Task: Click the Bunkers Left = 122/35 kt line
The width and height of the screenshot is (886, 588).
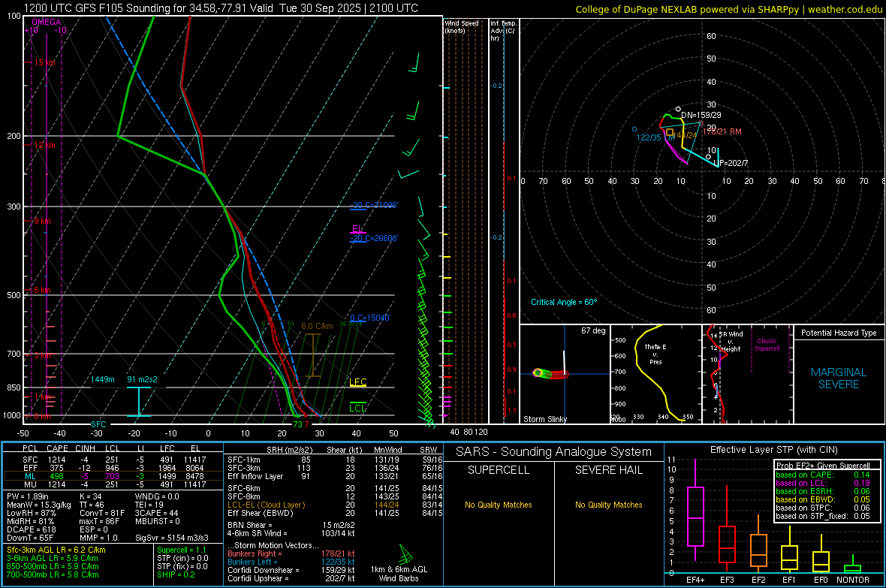Action: 291,562
